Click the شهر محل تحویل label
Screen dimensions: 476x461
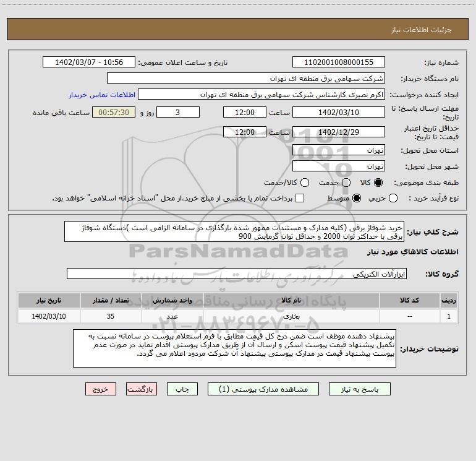click(x=432, y=166)
